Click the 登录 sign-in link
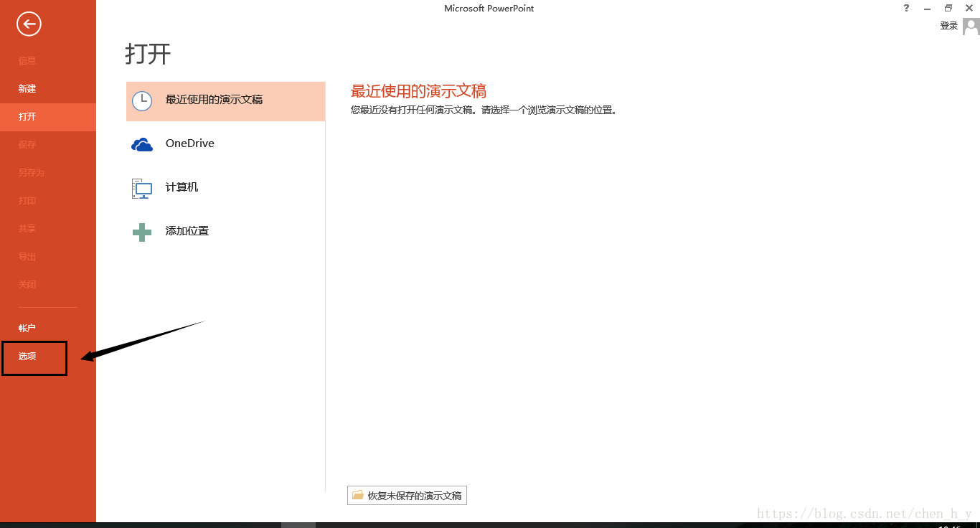This screenshot has height=528, width=980. 949,26
